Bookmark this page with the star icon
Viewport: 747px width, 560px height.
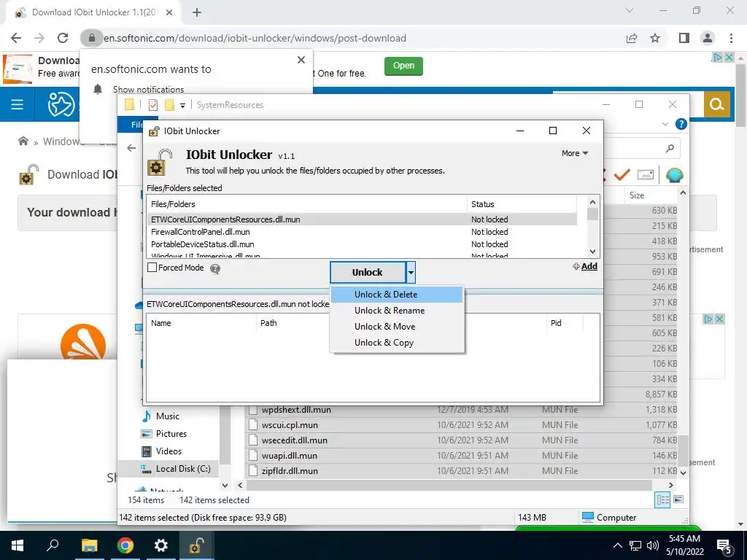click(x=655, y=38)
